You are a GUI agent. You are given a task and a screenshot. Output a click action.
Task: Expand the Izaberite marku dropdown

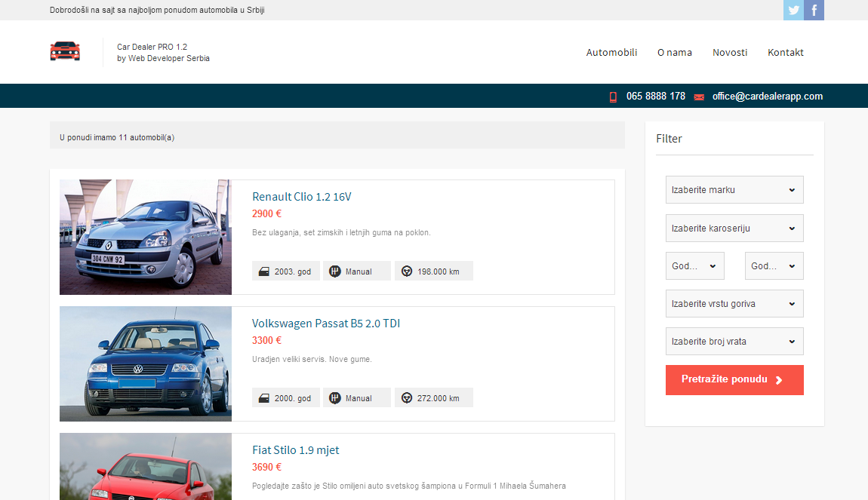[734, 190]
